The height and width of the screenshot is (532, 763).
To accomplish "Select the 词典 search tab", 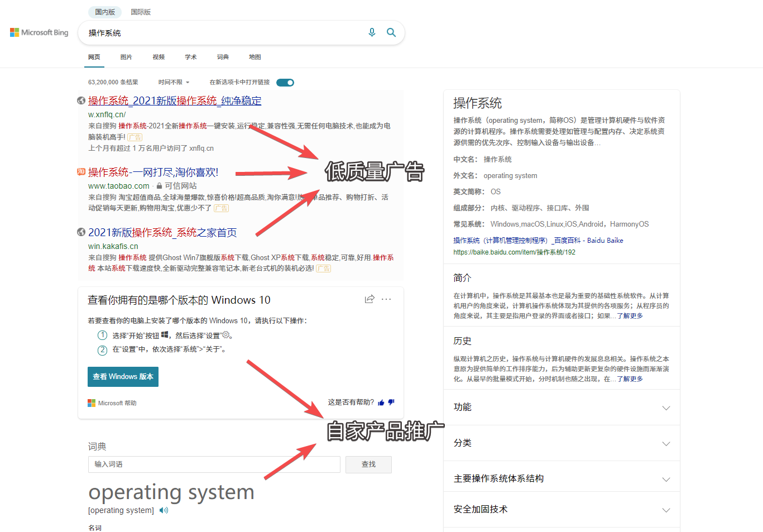I will click(223, 57).
